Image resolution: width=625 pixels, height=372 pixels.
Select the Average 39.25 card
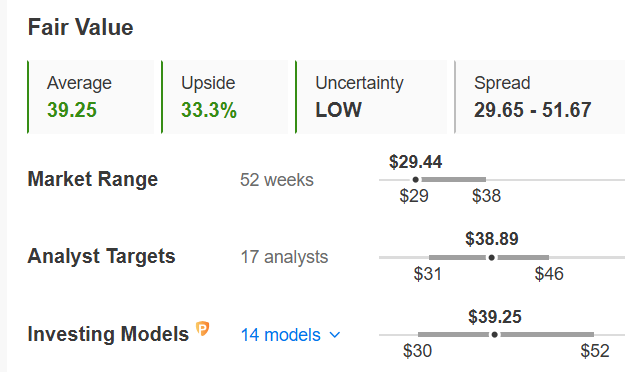tap(90, 97)
